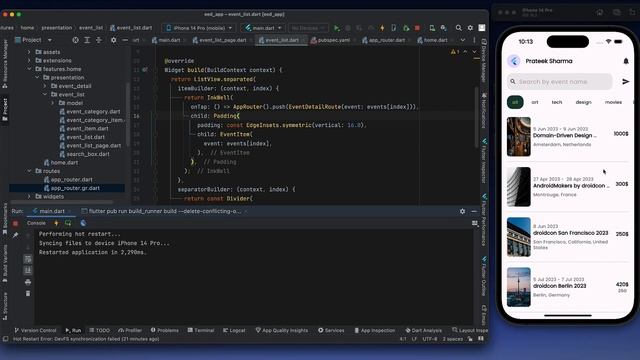Select the 'all' category chip
This screenshot has width=640, height=360.
point(515,102)
